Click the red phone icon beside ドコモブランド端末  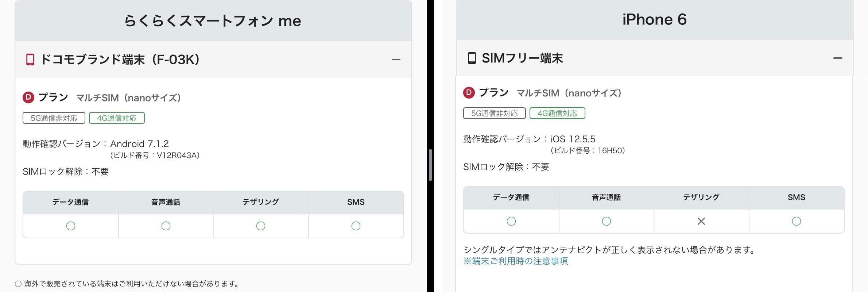[x=30, y=59]
